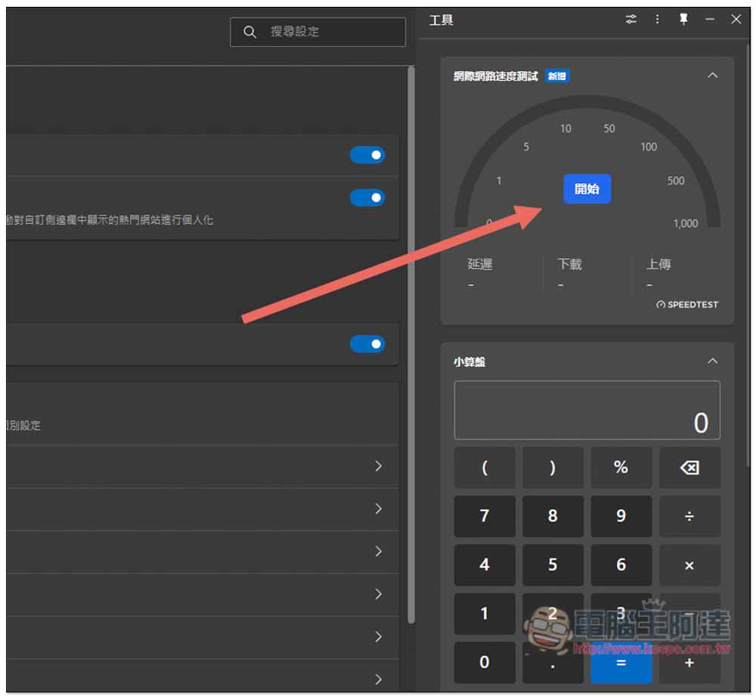
Task: Start the internet speed test with 開始
Action: (x=587, y=188)
